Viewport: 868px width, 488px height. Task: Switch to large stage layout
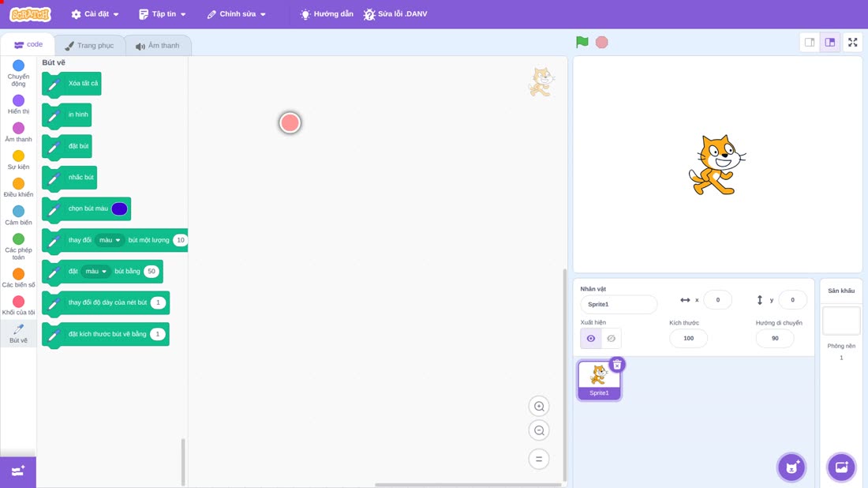(830, 42)
